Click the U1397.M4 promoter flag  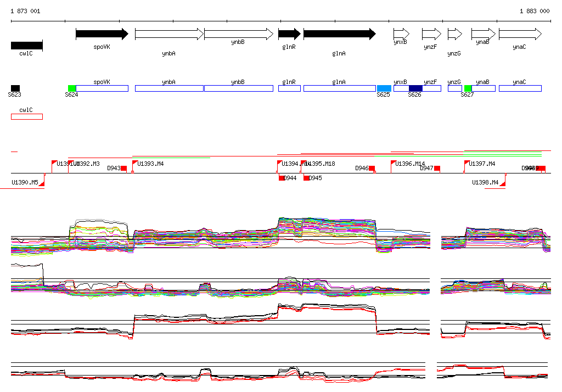[467, 163]
